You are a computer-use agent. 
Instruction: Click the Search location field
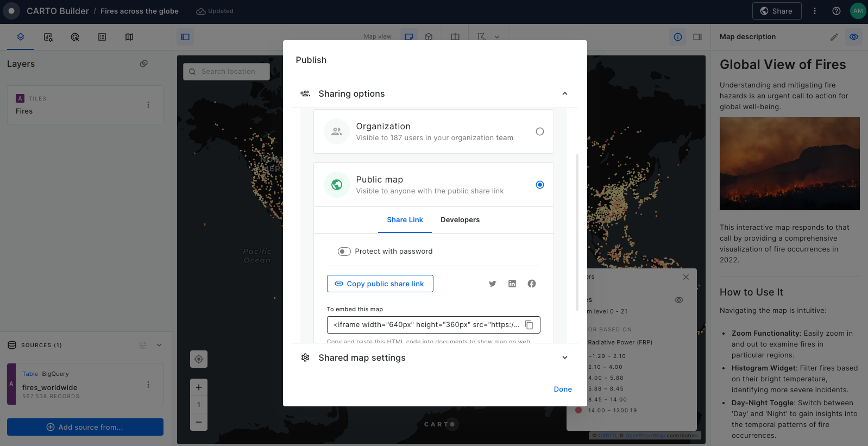click(x=228, y=72)
